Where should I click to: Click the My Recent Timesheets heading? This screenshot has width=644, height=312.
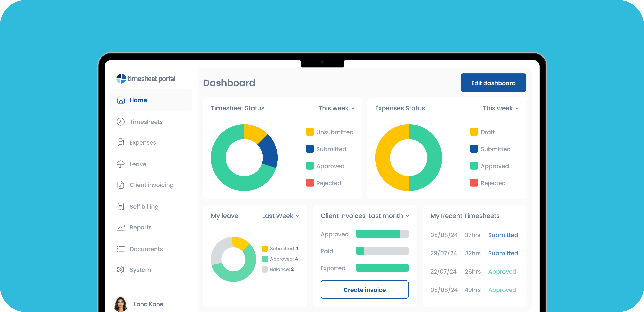pos(465,216)
